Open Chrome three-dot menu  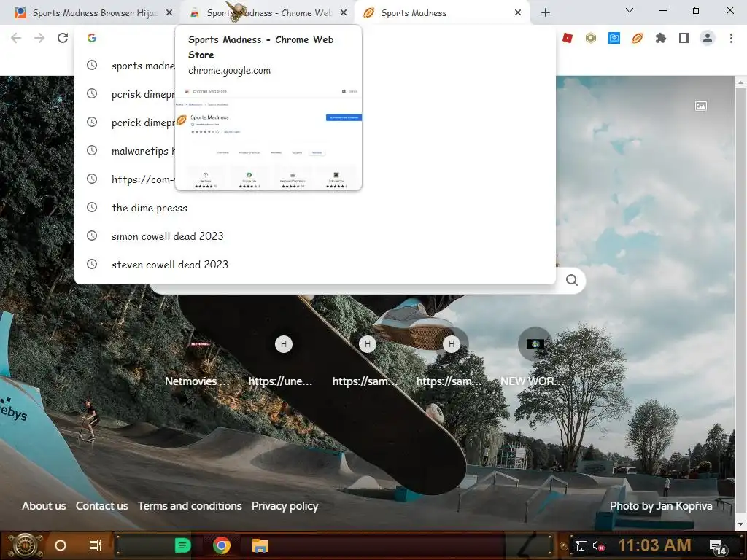731,38
